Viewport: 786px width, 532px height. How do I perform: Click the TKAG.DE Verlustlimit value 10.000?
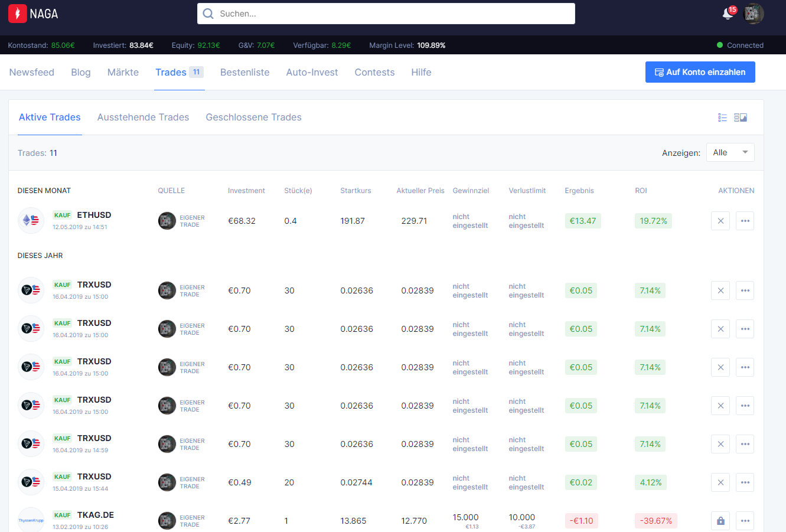pyautogui.click(x=522, y=517)
